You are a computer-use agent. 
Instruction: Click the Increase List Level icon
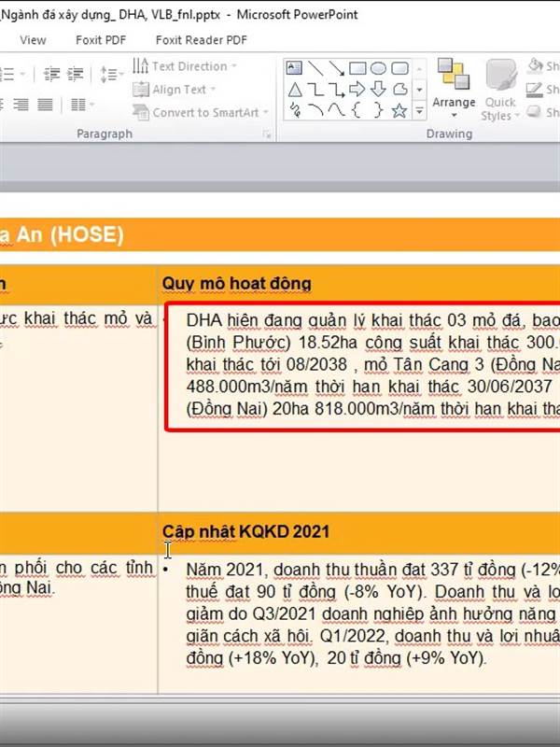(76, 75)
